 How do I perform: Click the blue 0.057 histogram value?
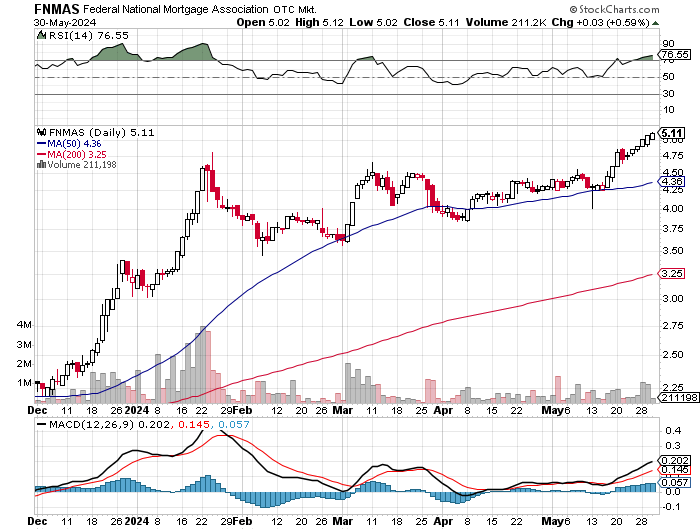click(234, 424)
